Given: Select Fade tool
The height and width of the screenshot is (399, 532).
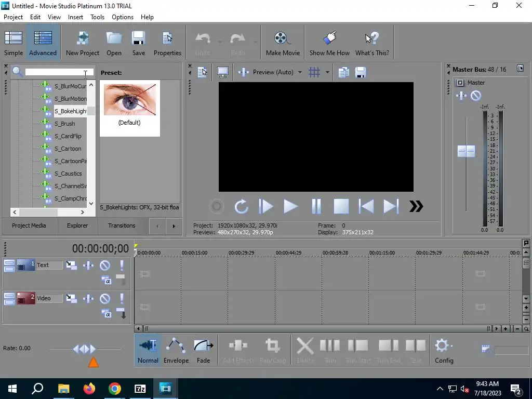Looking at the screenshot, I should point(204,351).
